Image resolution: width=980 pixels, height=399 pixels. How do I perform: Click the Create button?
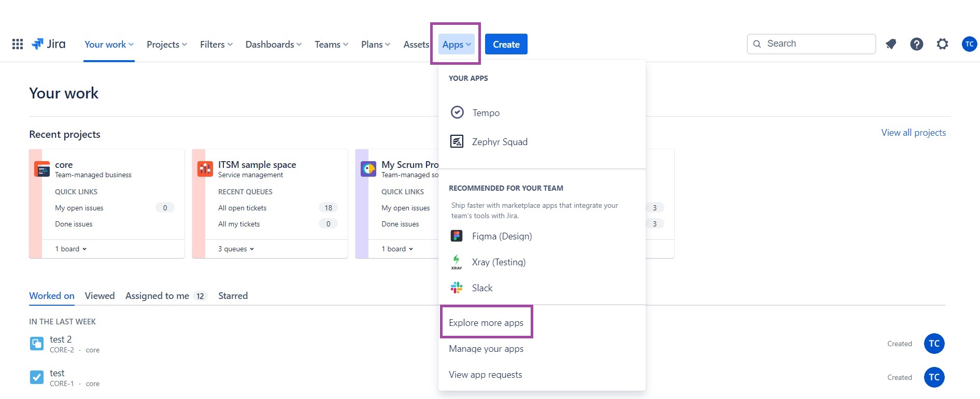(x=506, y=44)
